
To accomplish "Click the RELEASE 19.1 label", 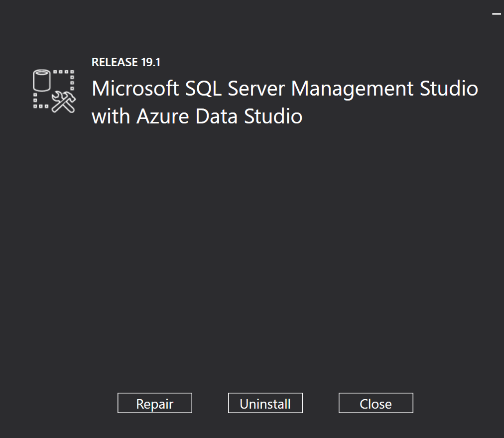I will (x=126, y=62).
